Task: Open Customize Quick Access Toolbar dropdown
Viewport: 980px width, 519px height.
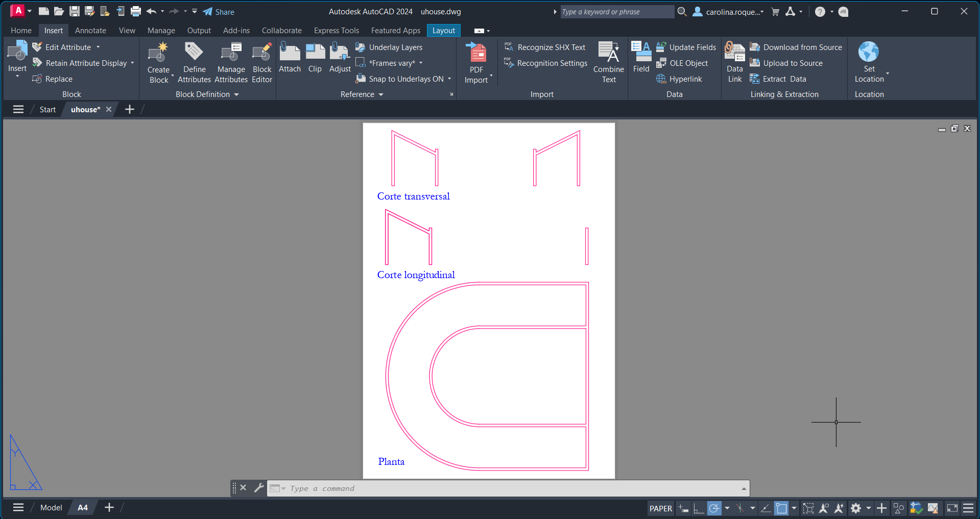Action: [195, 11]
